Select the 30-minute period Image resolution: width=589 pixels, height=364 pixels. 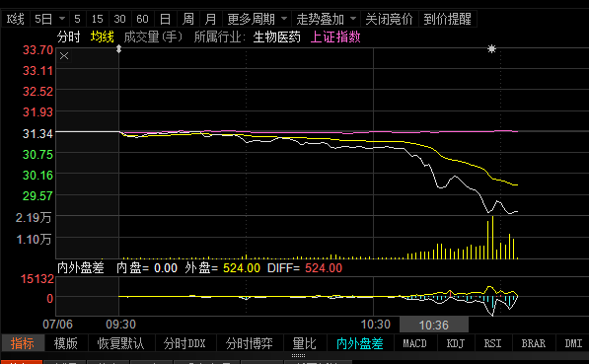(x=119, y=19)
